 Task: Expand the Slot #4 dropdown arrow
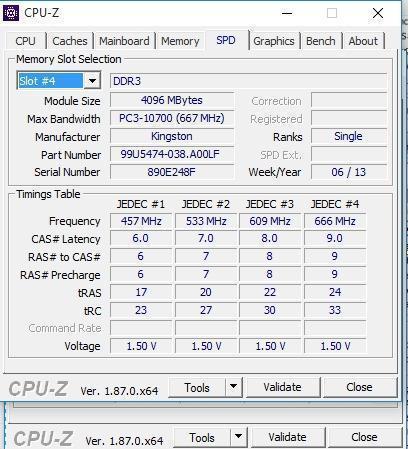tap(92, 81)
